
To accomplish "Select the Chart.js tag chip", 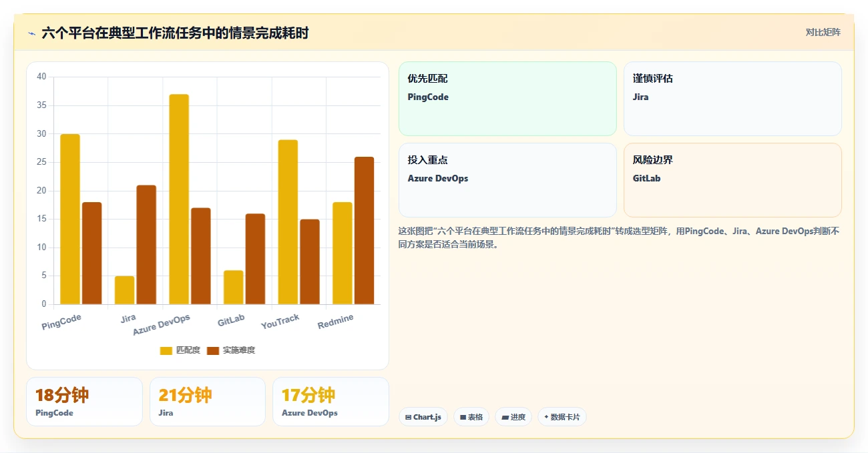I will point(423,417).
